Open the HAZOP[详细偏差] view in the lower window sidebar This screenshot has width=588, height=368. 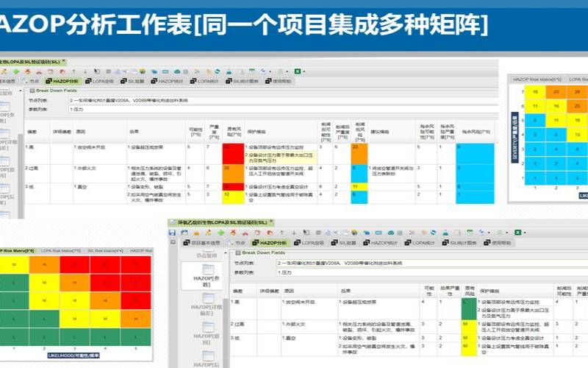[207, 305]
